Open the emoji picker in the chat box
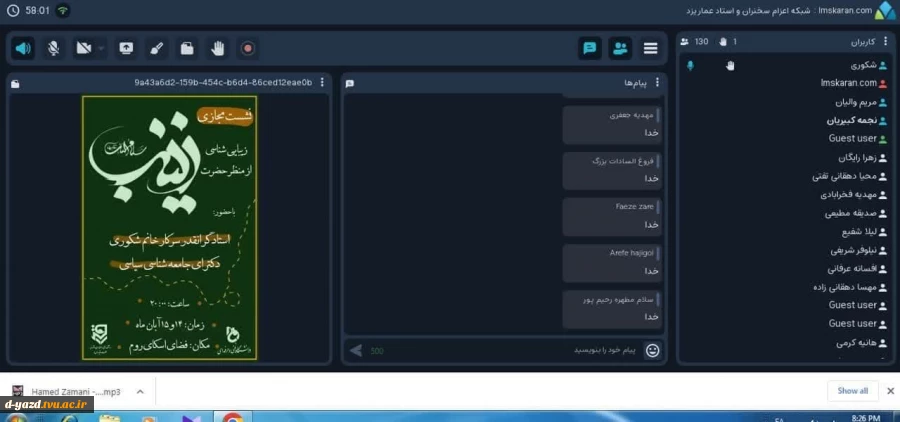 click(x=653, y=350)
